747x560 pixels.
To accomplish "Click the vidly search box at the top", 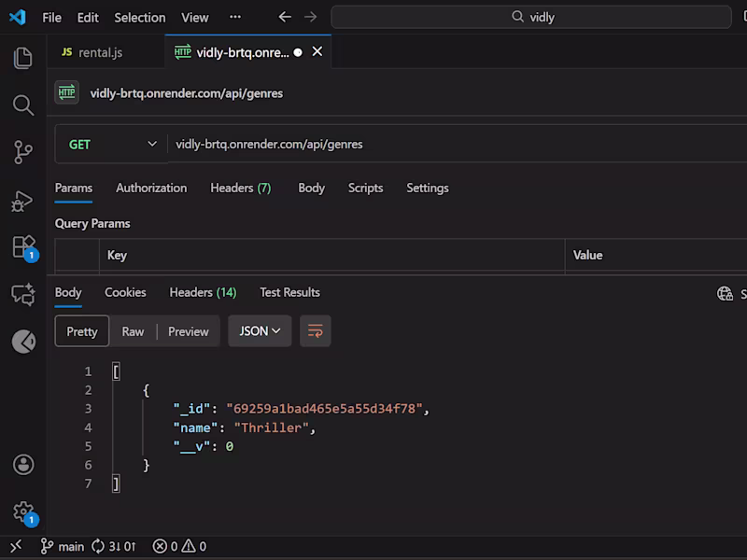I will [x=531, y=16].
